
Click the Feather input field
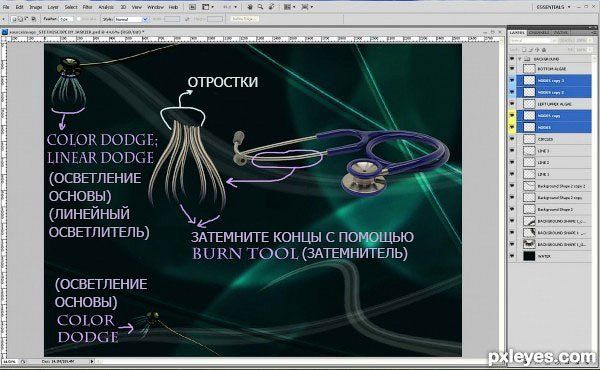(x=65, y=19)
